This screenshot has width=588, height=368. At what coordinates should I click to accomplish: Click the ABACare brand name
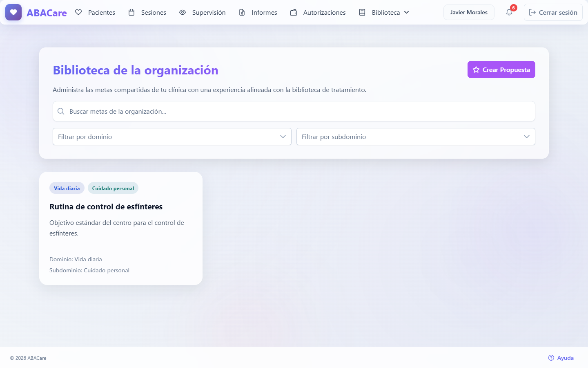(47, 13)
